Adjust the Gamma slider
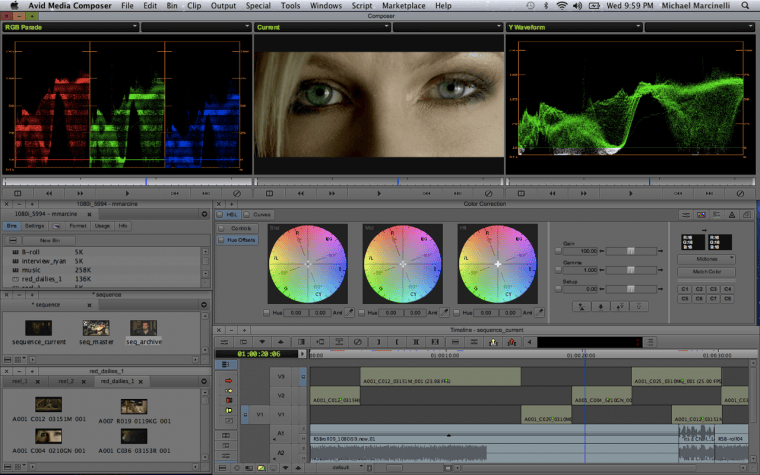 click(628, 269)
